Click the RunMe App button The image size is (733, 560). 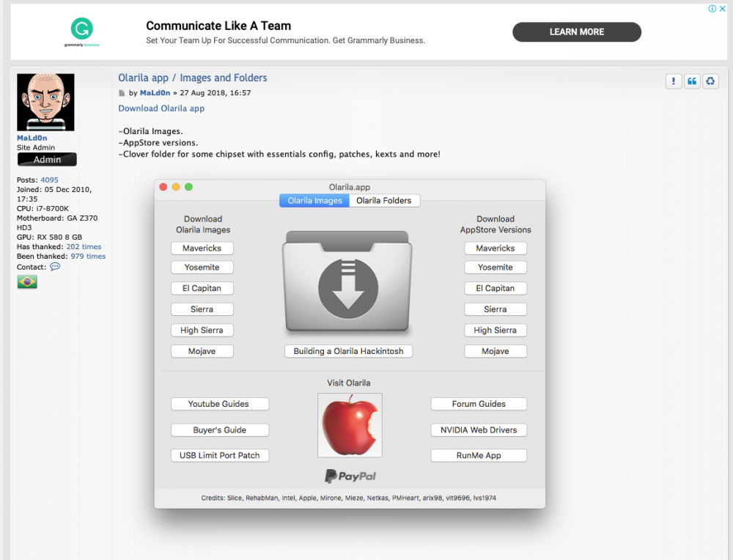479,455
